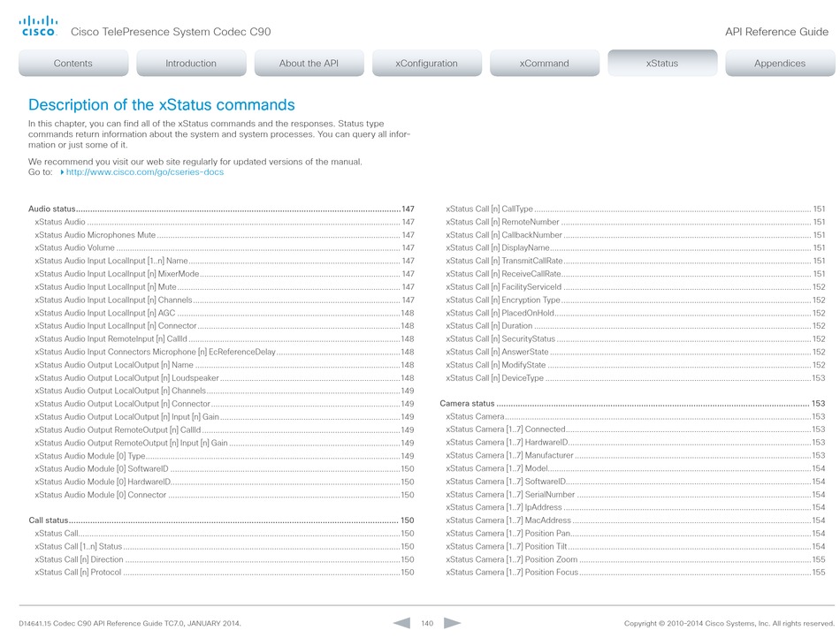Go to Call [n] RemoteNumber entry

pos(636,222)
